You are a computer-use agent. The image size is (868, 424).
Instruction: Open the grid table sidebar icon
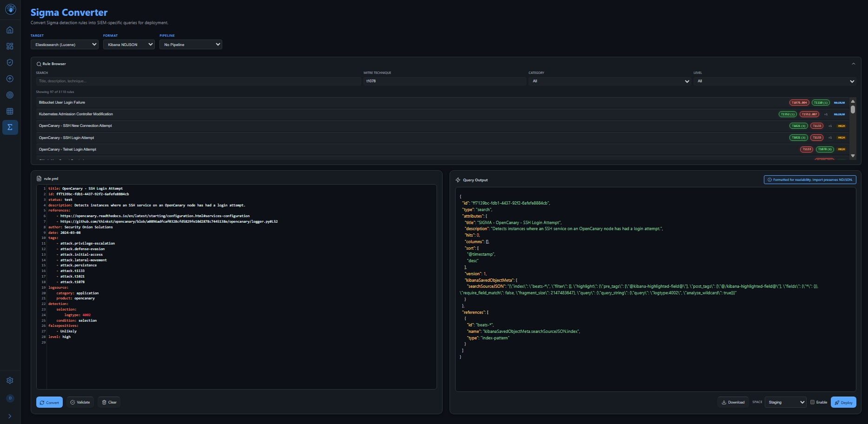[x=10, y=112]
